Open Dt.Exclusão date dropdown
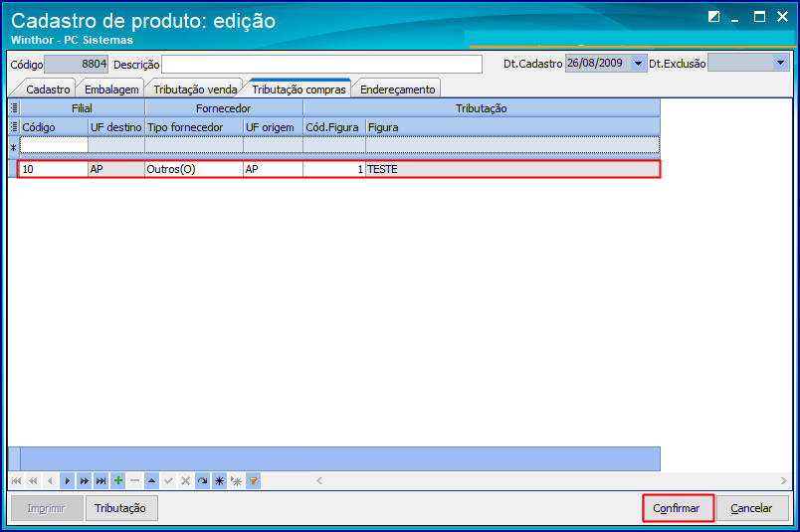Viewport: 800px width, 532px height. [780, 64]
